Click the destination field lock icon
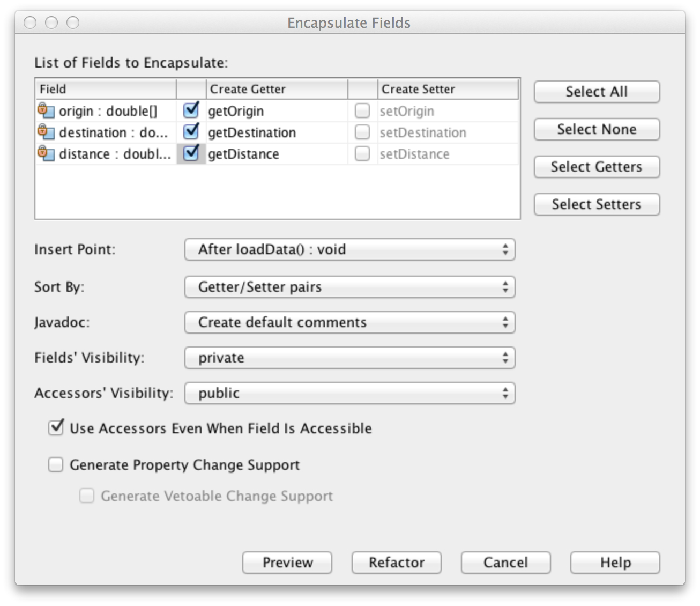The image size is (700, 606). pos(46,132)
